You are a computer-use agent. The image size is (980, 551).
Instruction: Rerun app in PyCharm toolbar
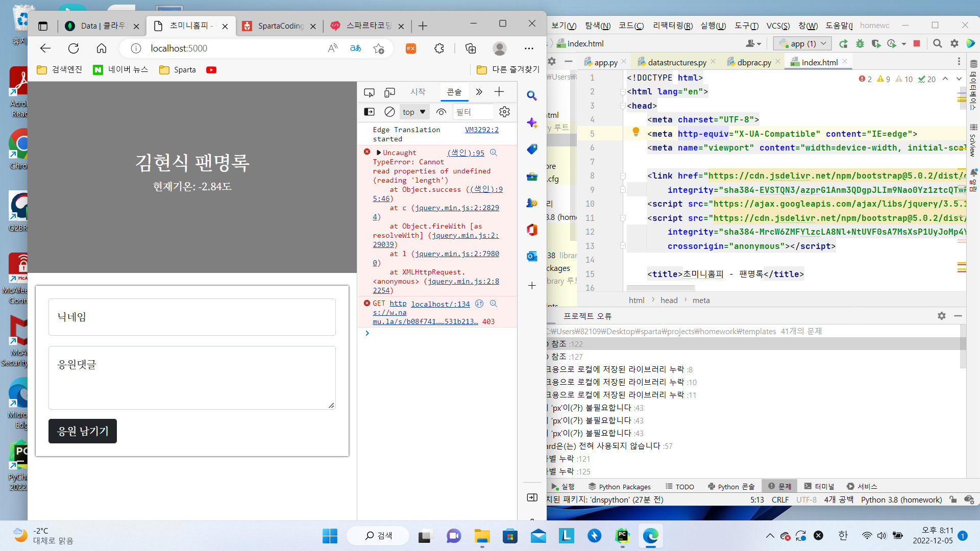pos(843,44)
